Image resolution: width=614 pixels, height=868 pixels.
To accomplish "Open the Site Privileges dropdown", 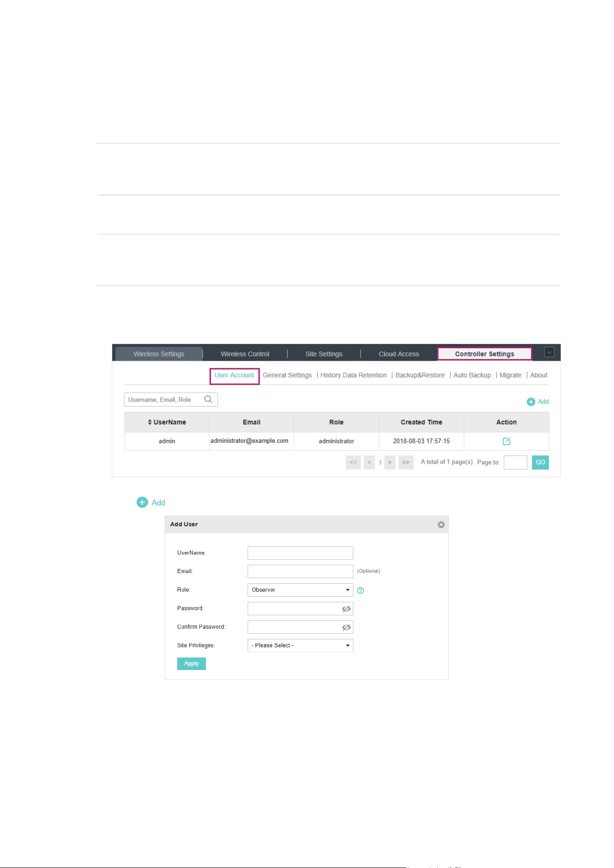I will (301, 645).
